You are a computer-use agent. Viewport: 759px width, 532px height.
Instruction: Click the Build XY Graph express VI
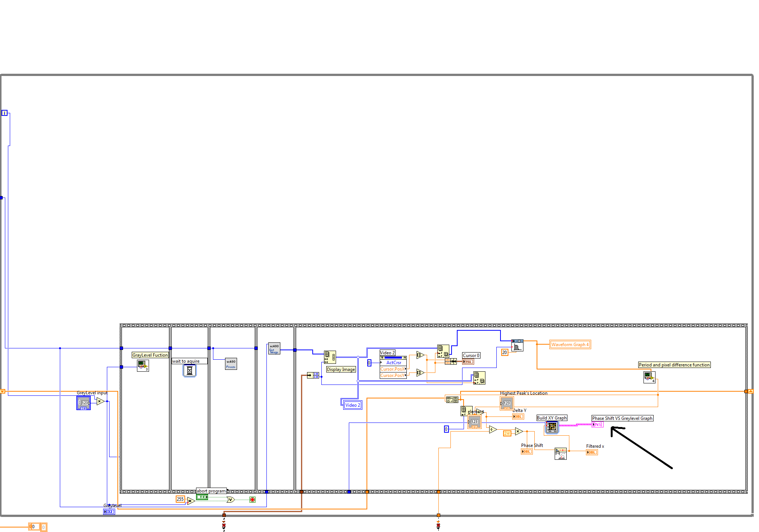(x=552, y=427)
